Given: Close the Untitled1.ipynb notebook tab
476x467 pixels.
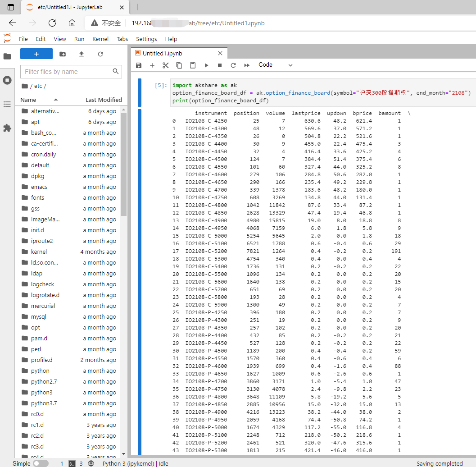Looking at the screenshot, I should pyautogui.click(x=220, y=53).
